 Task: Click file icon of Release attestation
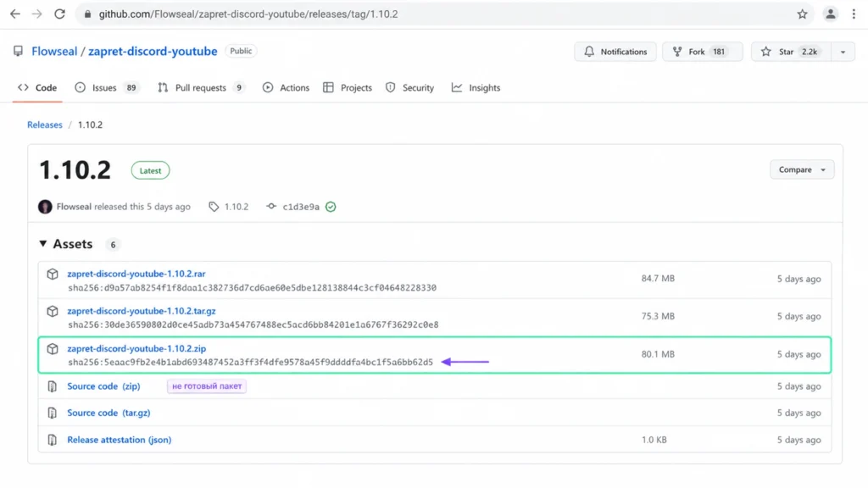(52, 440)
